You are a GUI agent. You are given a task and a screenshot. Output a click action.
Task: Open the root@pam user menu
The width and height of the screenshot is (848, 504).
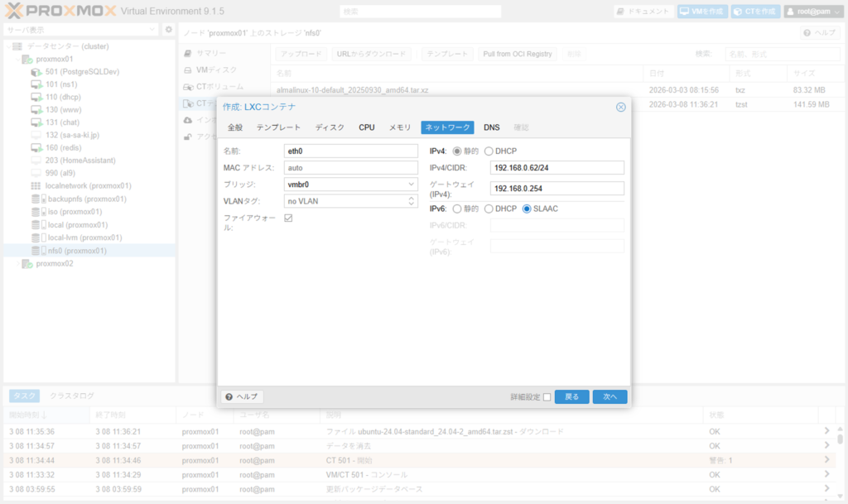pos(813,12)
